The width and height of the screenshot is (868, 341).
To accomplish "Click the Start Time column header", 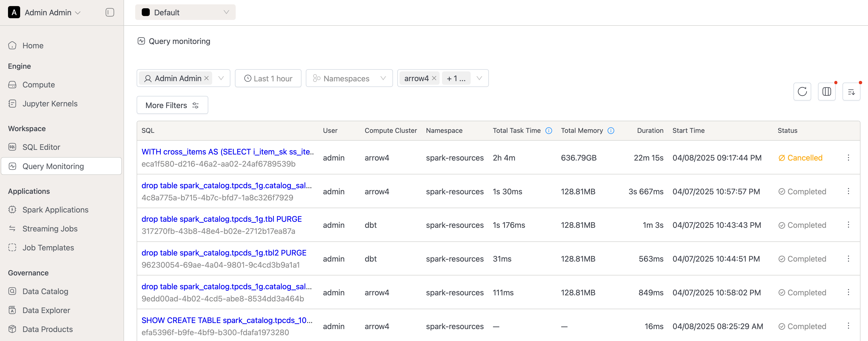I will click(688, 131).
